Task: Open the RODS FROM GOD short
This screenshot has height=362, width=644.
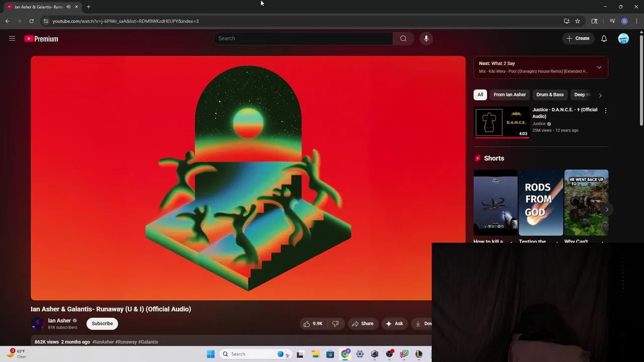Action: [x=541, y=203]
